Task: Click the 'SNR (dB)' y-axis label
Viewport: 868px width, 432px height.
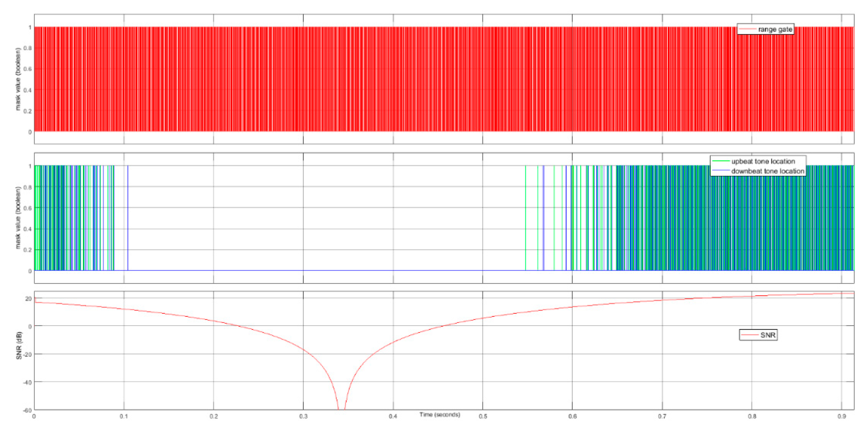Action: click(19, 345)
